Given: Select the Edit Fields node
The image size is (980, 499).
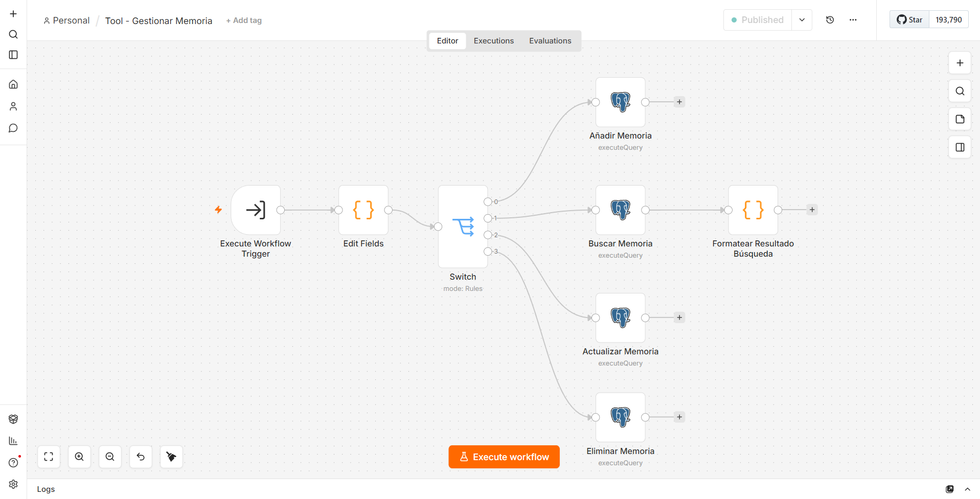Looking at the screenshot, I should [x=363, y=210].
